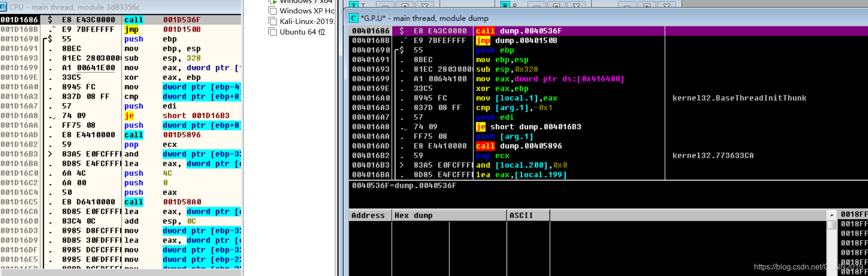This screenshot has width=868, height=276.
Task: Select the Windows XP entry in VM list
Action: click(307, 11)
